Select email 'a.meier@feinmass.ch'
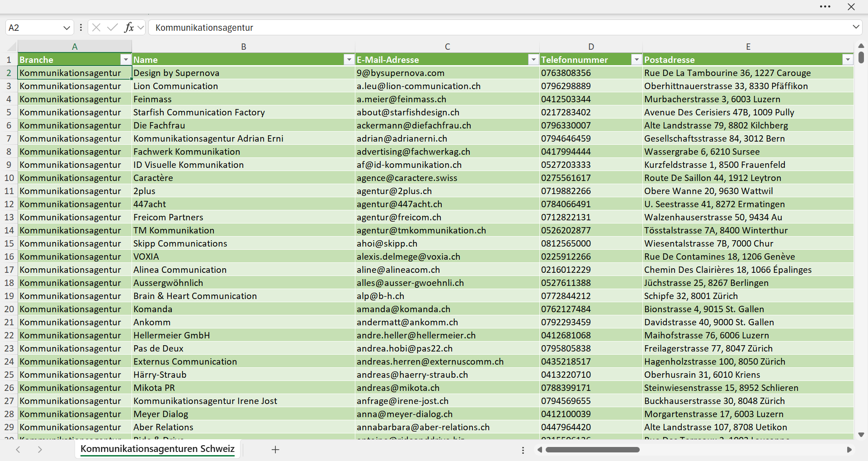The height and width of the screenshot is (461, 868). (447, 99)
